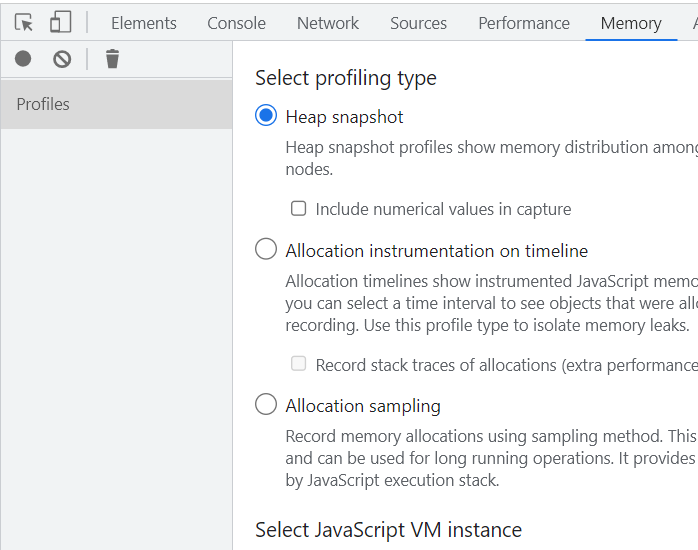Select Profiles in the sidebar

click(x=43, y=104)
